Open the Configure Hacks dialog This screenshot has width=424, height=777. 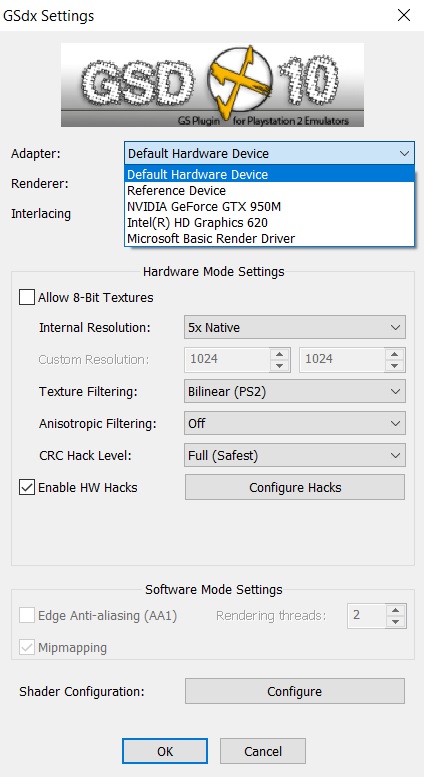coord(295,488)
